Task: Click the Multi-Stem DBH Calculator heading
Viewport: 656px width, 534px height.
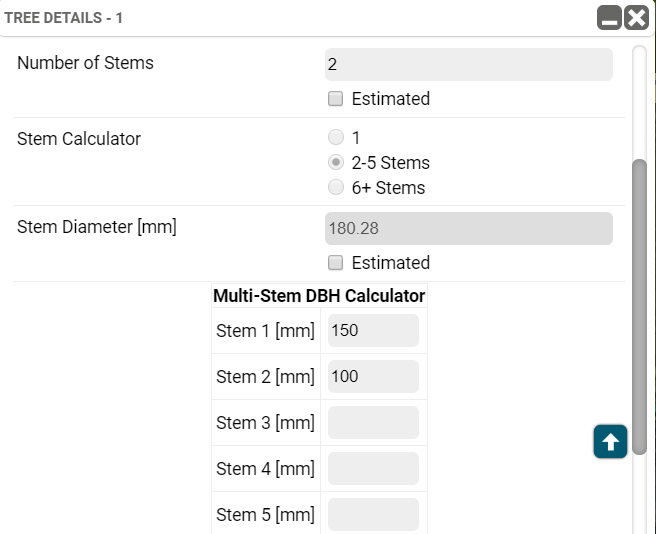Action: [319, 296]
